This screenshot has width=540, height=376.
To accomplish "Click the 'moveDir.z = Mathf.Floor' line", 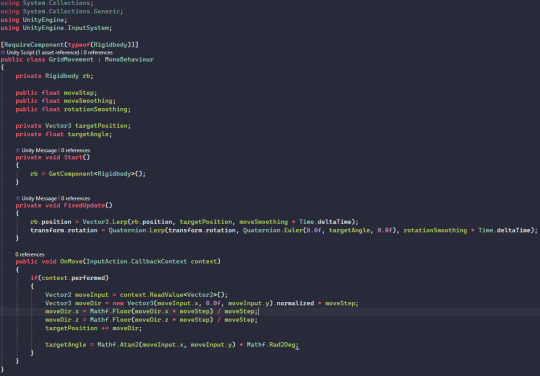I will tap(152, 320).
